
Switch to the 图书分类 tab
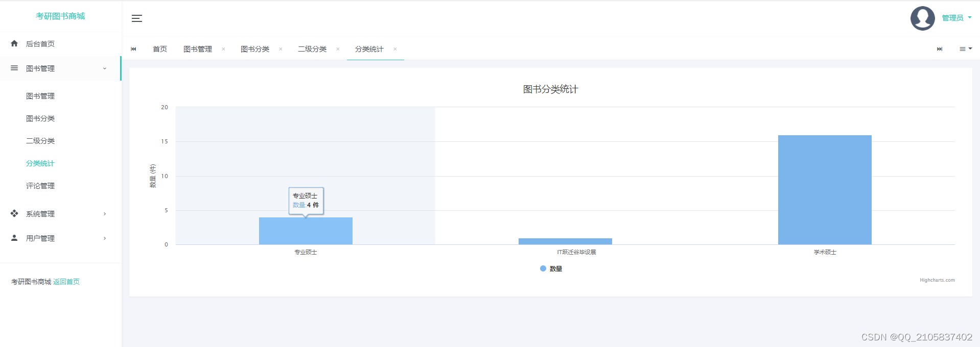255,49
